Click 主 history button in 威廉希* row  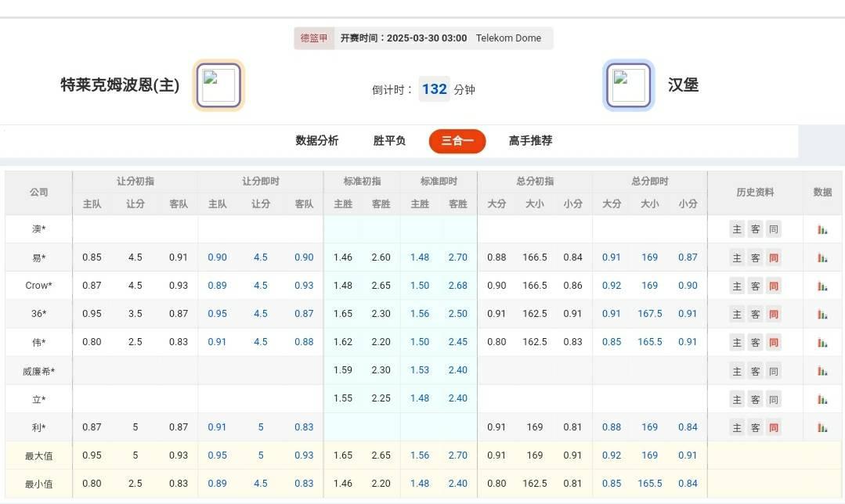737,371
